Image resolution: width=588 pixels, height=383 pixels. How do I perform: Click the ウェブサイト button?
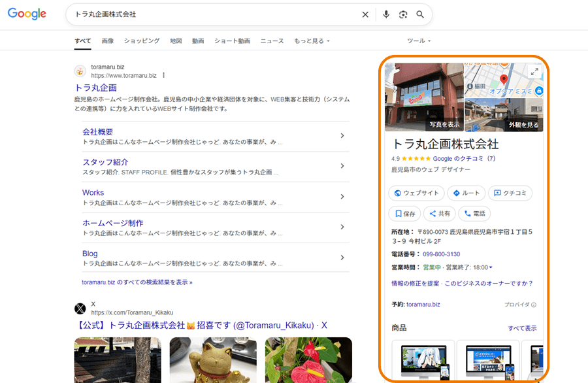[x=416, y=193]
